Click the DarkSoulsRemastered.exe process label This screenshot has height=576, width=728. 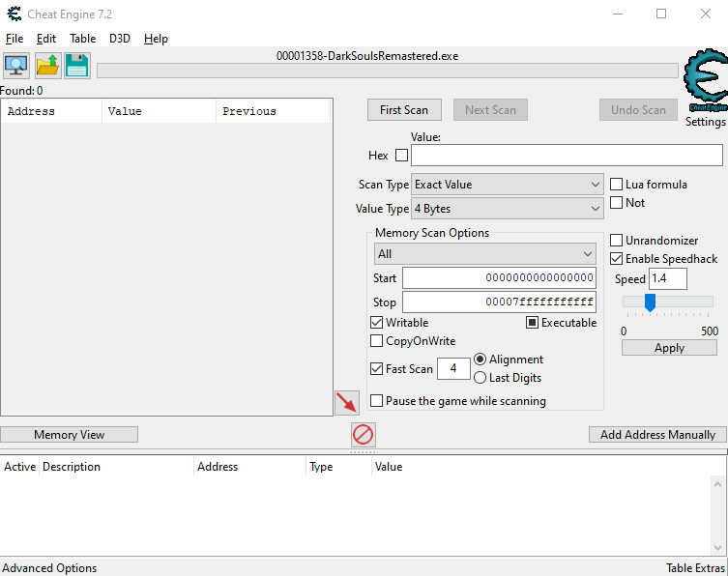point(367,56)
